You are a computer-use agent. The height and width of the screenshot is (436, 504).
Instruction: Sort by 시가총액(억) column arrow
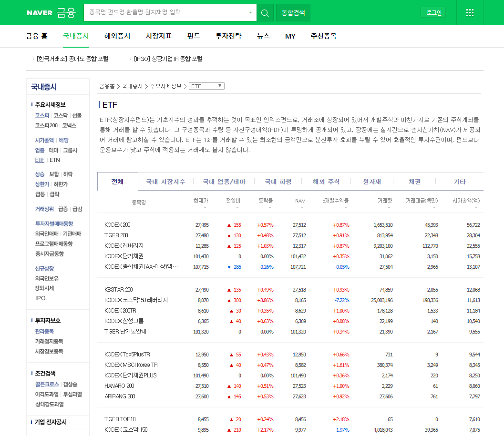476,208
